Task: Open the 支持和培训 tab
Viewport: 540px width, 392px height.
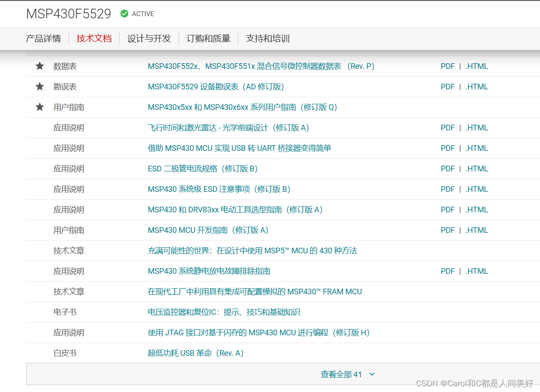Action: (268, 38)
